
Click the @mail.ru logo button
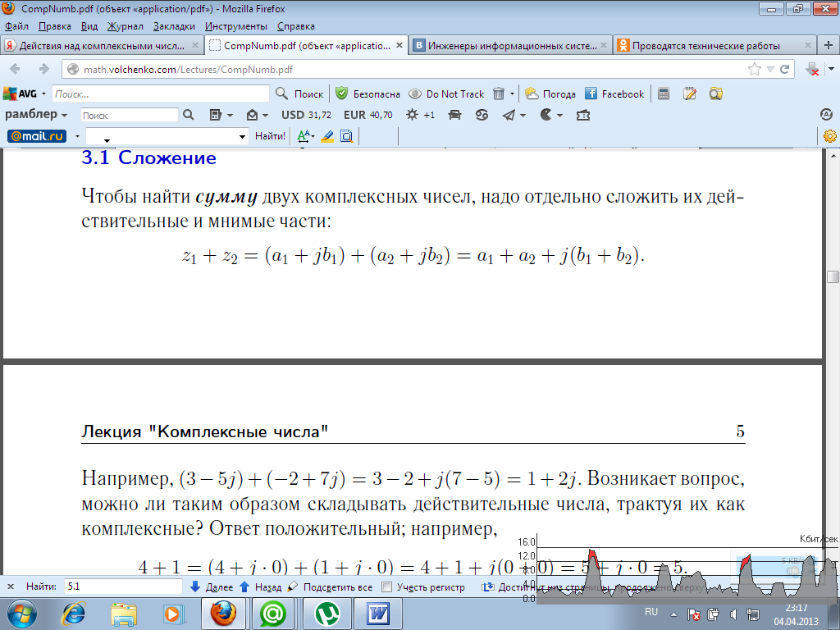coord(36,136)
